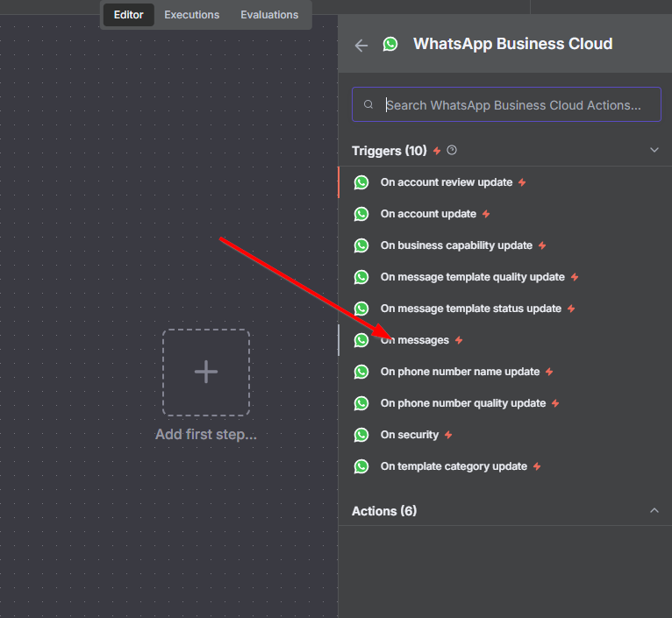This screenshot has height=618, width=672.
Task: Click WhatsApp icon for phone number quality update
Action: [361, 403]
